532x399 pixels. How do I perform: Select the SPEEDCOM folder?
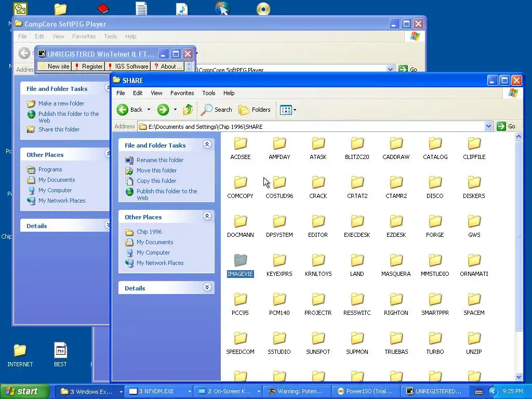click(x=240, y=344)
